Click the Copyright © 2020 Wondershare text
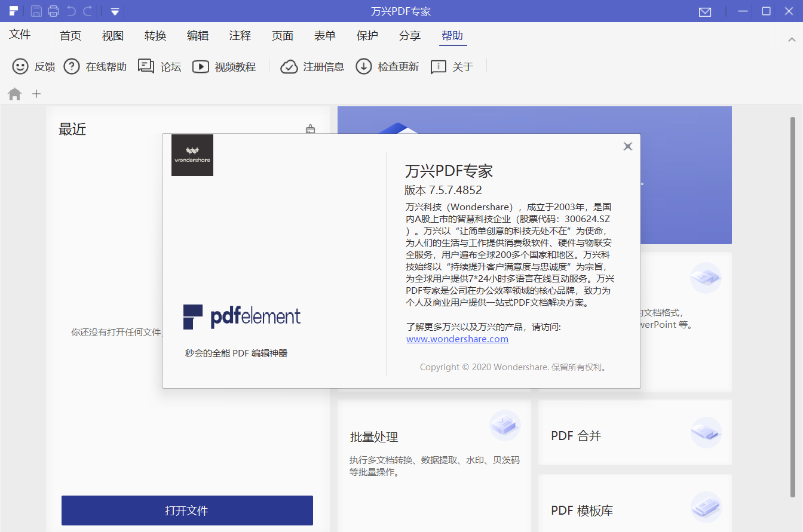This screenshot has height=532, width=803. [514, 367]
